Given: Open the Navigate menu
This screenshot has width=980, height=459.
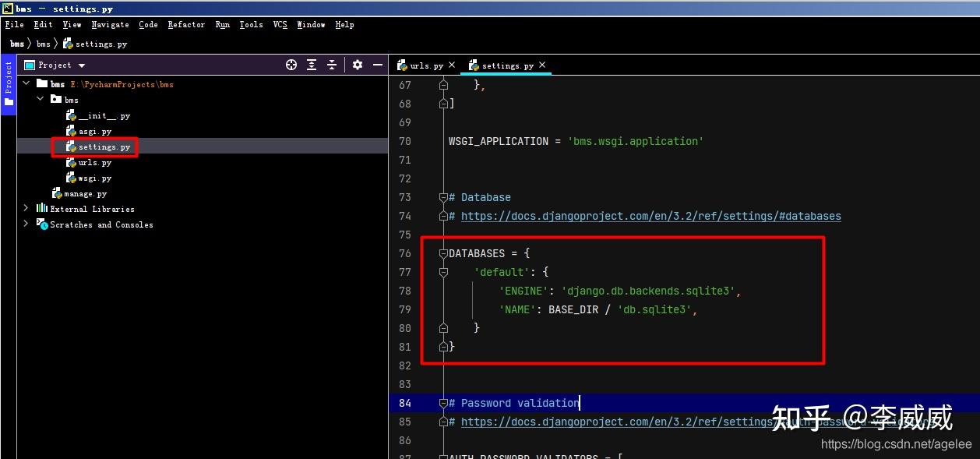Looking at the screenshot, I should pos(110,25).
